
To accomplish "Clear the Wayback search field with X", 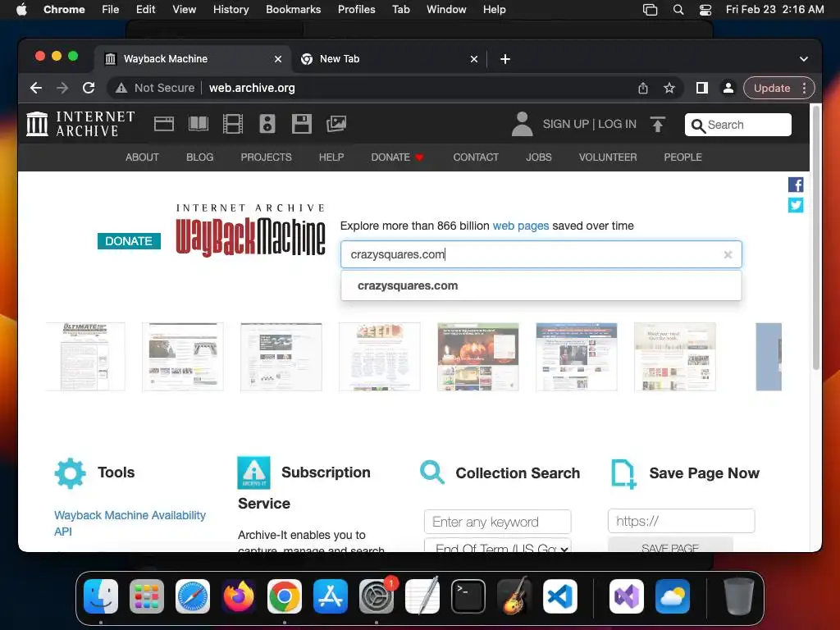I will coord(728,254).
